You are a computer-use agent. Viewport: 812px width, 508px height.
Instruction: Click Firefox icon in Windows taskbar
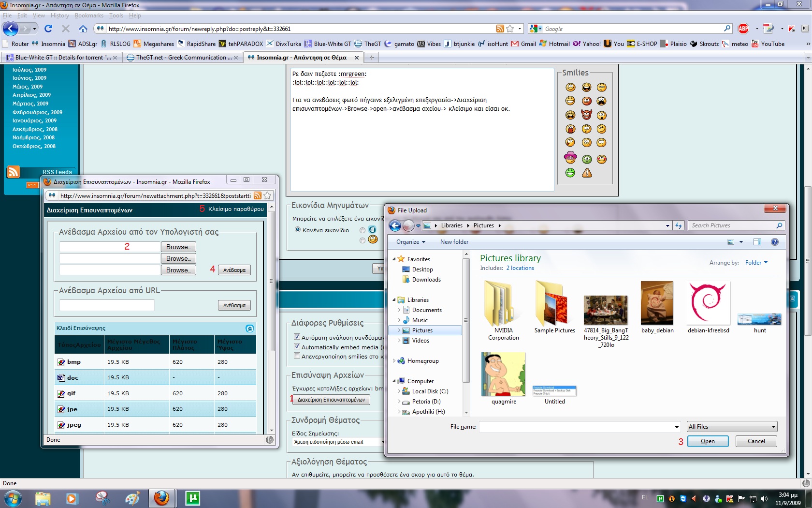pyautogui.click(x=161, y=498)
